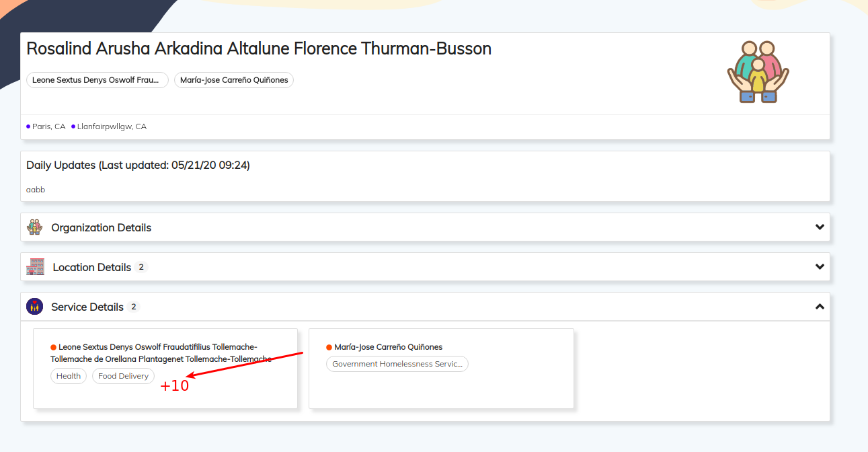868x452 pixels.
Task: Click the purple dot beside Paris, CA
Action: click(27, 126)
